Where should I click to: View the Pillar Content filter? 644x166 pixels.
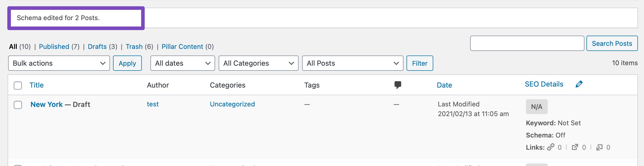coord(182,47)
